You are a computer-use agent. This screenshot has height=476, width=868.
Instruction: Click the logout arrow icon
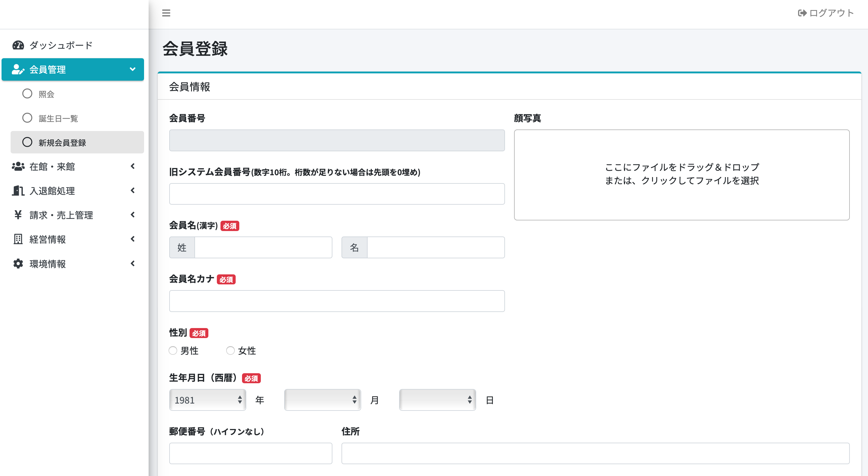802,13
